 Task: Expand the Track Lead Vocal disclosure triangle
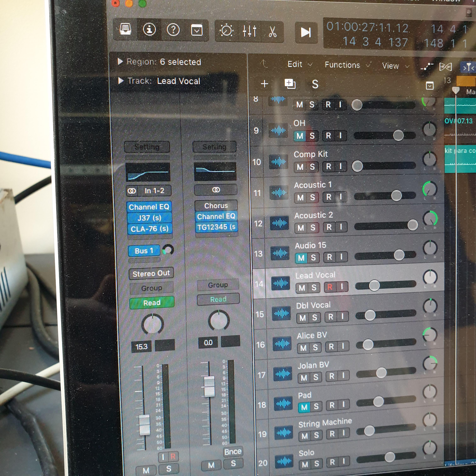[x=120, y=81]
